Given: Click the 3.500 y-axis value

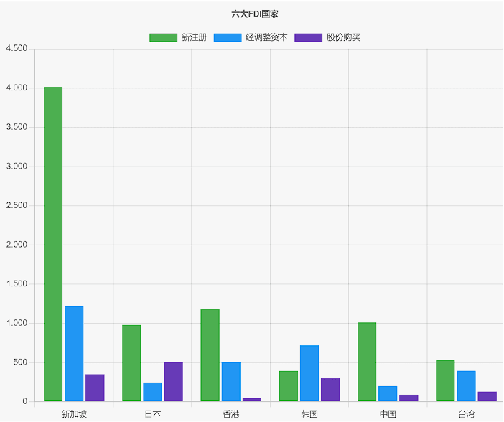Looking at the screenshot, I should pos(17,127).
